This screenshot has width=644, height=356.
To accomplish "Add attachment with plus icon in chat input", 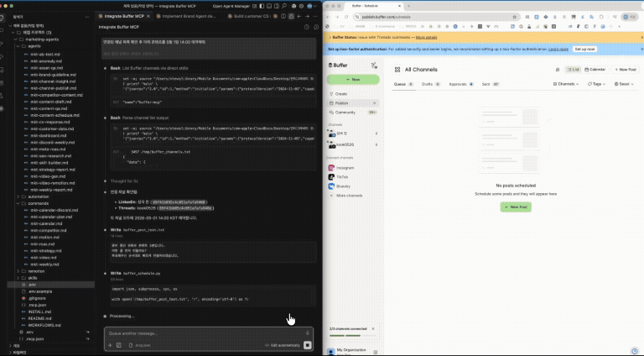I will coord(110,345).
